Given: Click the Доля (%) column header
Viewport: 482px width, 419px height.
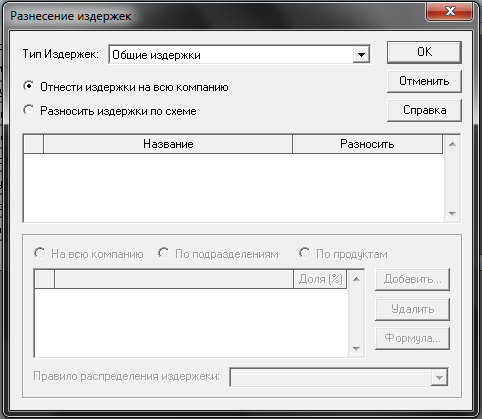Looking at the screenshot, I should [320, 279].
